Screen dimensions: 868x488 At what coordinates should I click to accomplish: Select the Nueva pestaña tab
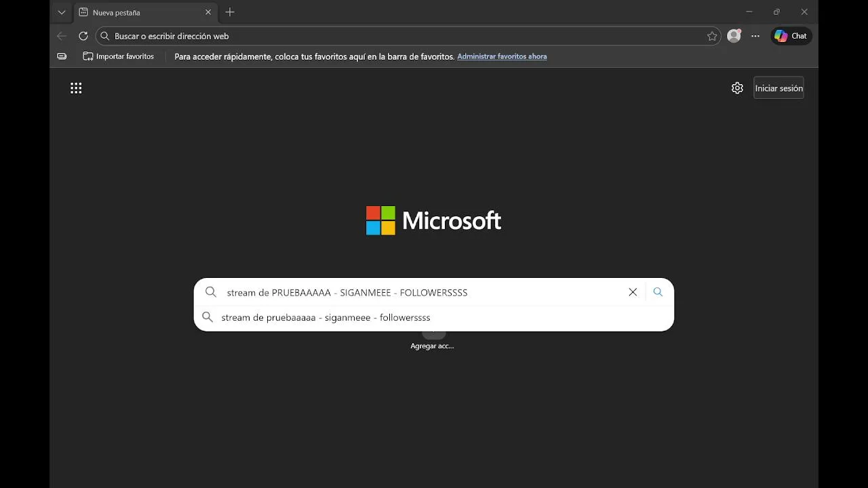pyautogui.click(x=144, y=12)
